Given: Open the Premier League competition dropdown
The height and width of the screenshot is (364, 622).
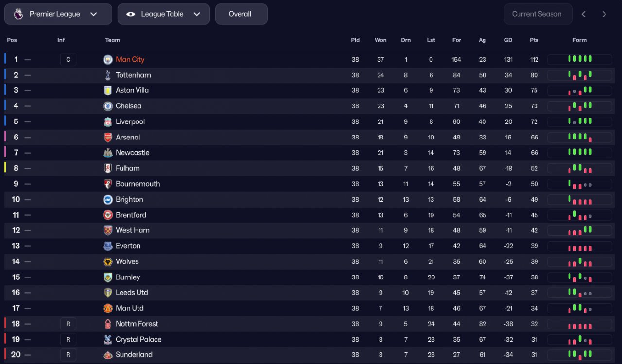Looking at the screenshot, I should [x=58, y=14].
